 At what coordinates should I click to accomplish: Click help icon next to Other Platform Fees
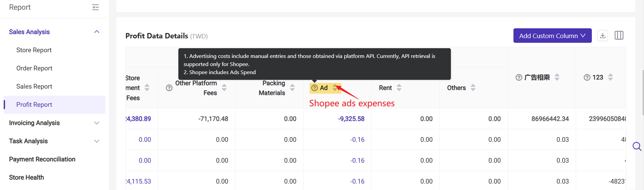(x=169, y=88)
